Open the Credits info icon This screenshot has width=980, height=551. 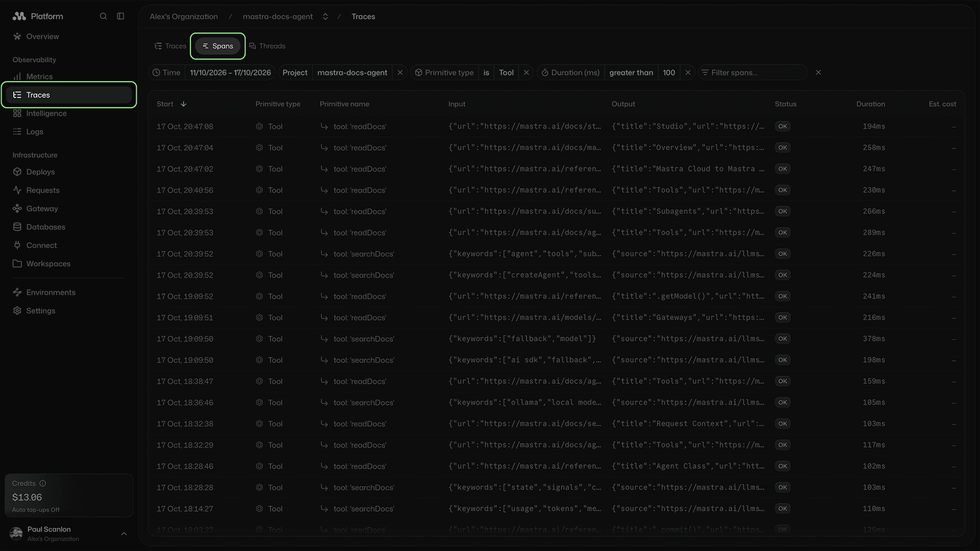pyautogui.click(x=43, y=483)
